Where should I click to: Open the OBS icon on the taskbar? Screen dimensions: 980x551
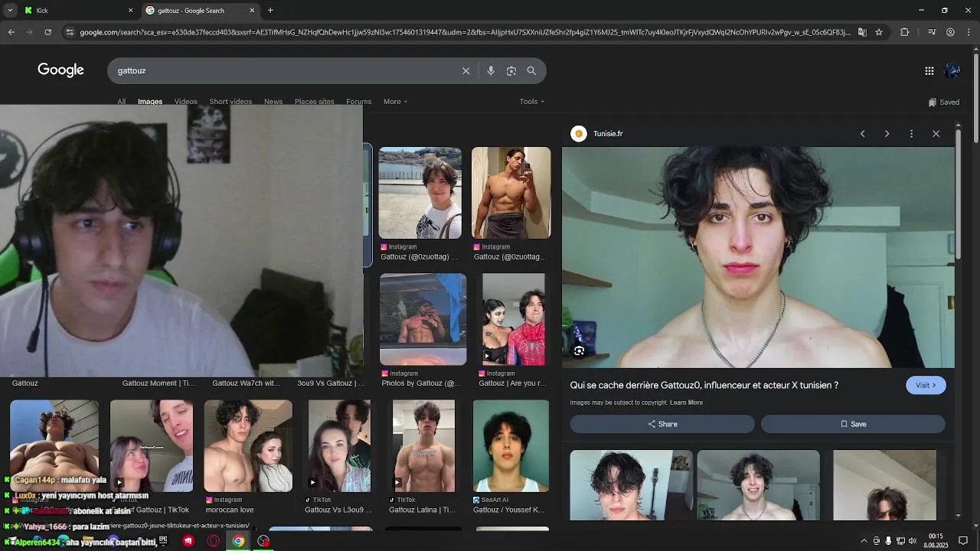coord(263,541)
